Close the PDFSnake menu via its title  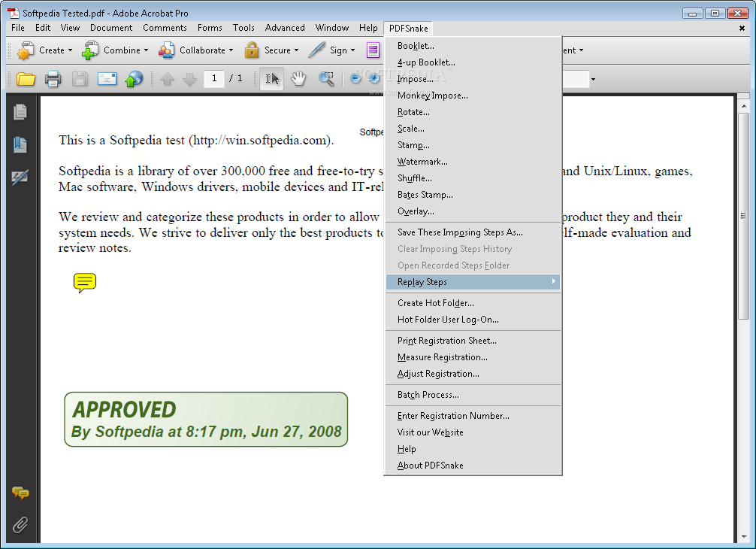click(408, 28)
